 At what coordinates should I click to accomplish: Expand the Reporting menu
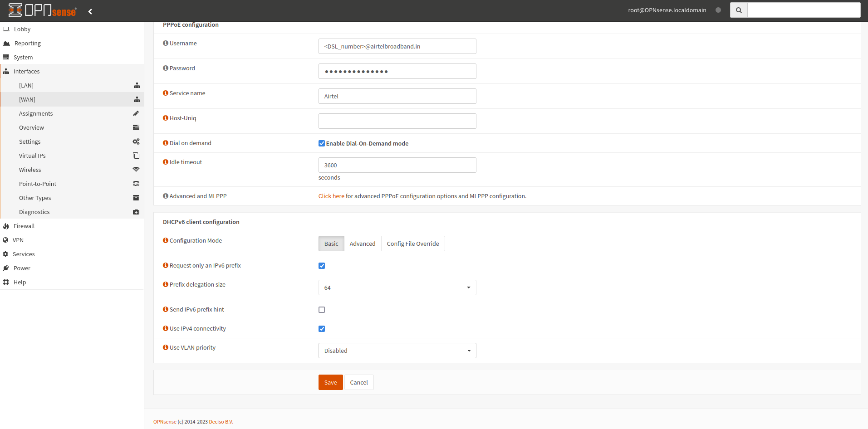click(x=72, y=43)
